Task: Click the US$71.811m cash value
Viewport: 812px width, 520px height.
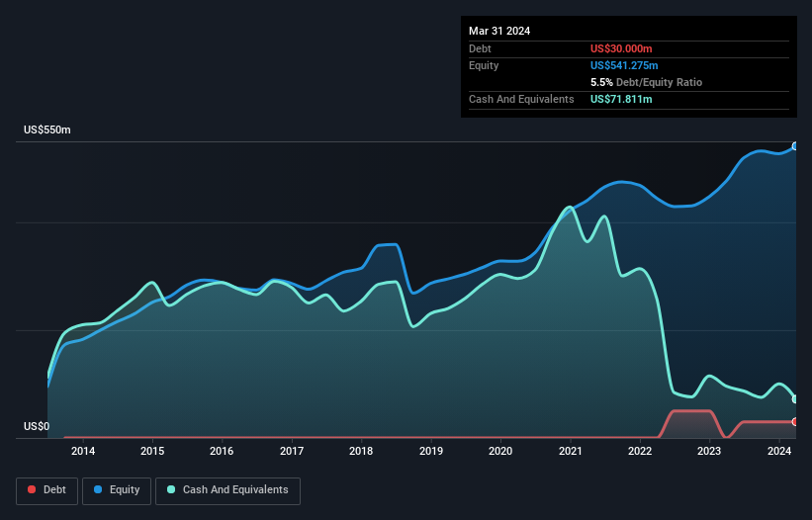Action: pos(621,99)
